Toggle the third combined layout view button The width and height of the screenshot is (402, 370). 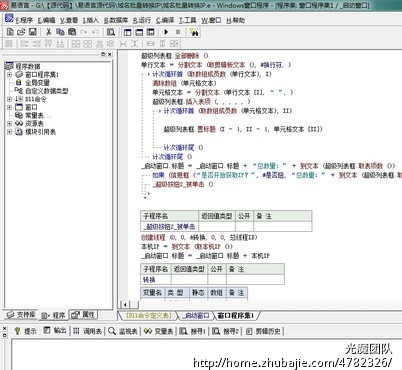[x=151, y=32]
